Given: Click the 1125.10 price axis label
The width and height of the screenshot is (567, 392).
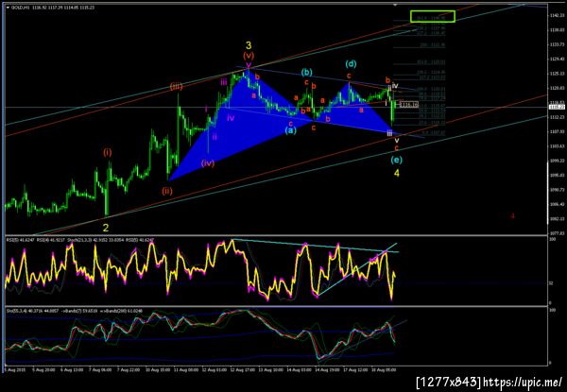Looking at the screenshot, I should [x=558, y=74].
